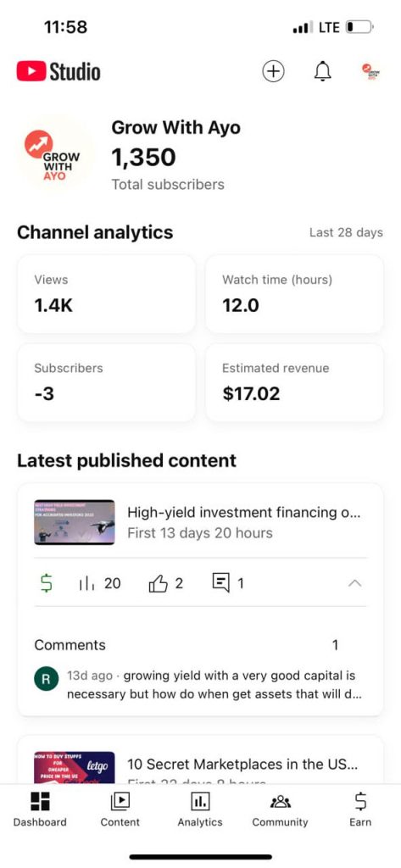
Task: Tap the views bar chart icon
Action: [x=87, y=583]
